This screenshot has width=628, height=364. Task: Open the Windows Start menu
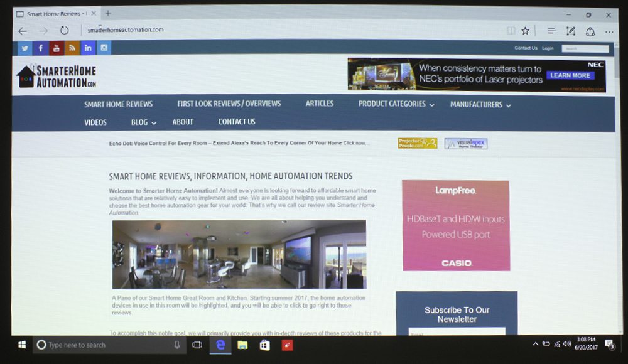(x=22, y=345)
